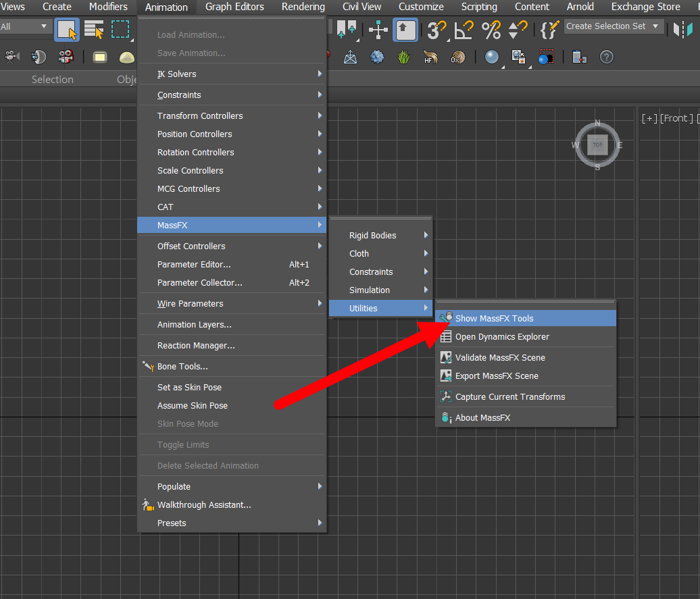Choose the rectangular selection region tool
The width and height of the screenshot is (700, 599).
coord(120,30)
